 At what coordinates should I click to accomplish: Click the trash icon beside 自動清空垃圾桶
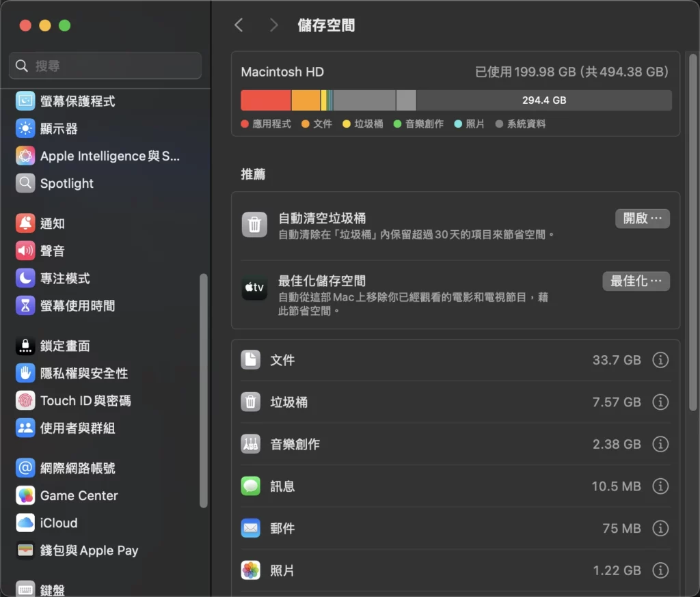pos(254,224)
